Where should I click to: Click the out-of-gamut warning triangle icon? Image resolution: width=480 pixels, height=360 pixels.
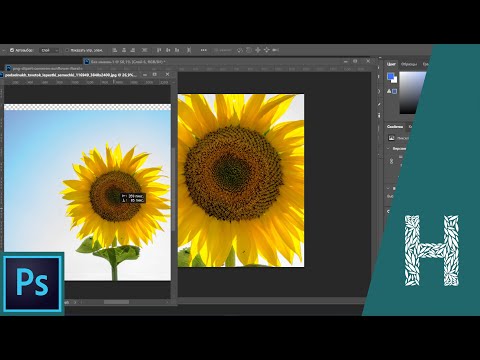389,91
